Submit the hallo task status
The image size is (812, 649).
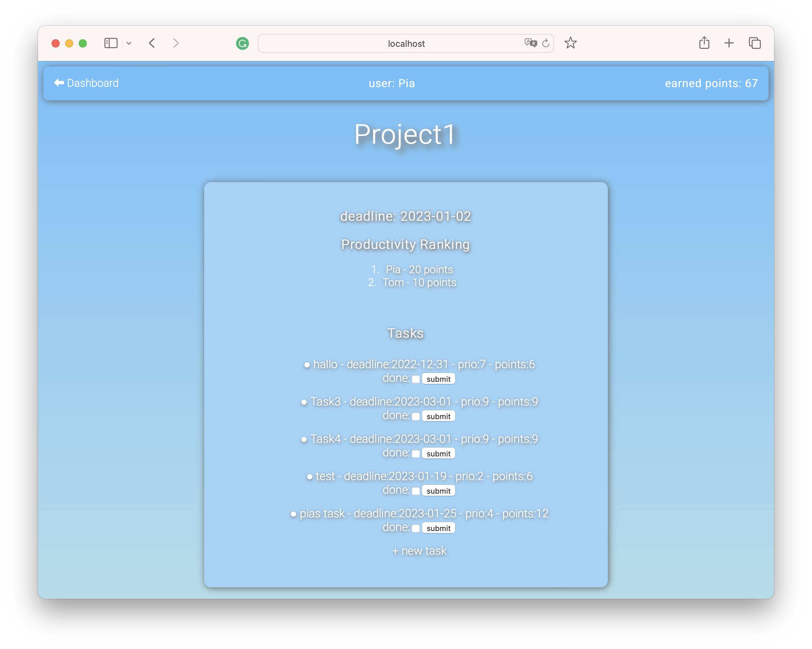[x=438, y=379]
